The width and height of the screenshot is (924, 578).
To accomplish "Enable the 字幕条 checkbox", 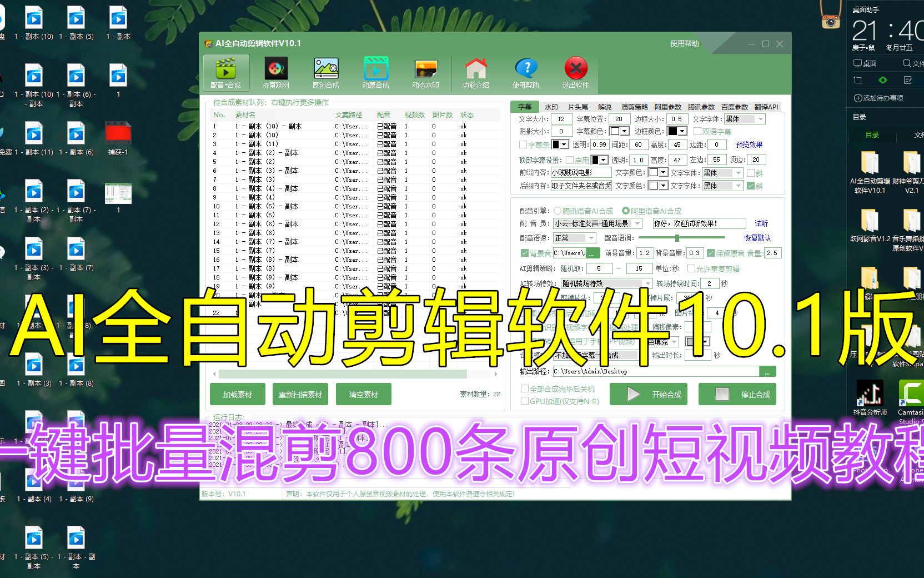I will 523,144.
